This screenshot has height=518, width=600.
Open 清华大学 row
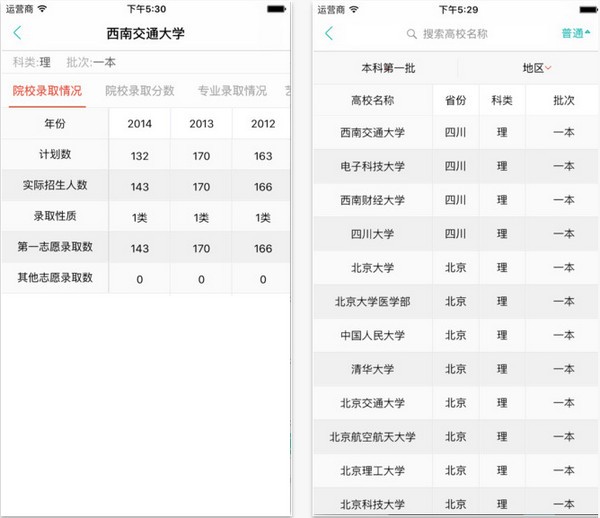click(x=456, y=369)
